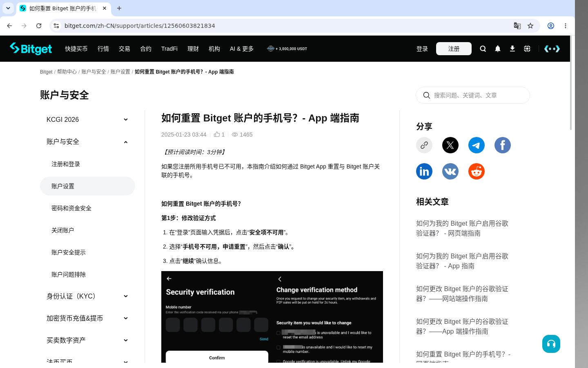588x368 pixels.
Task: Open the search magnifier icon in header
Action: pyautogui.click(x=483, y=49)
